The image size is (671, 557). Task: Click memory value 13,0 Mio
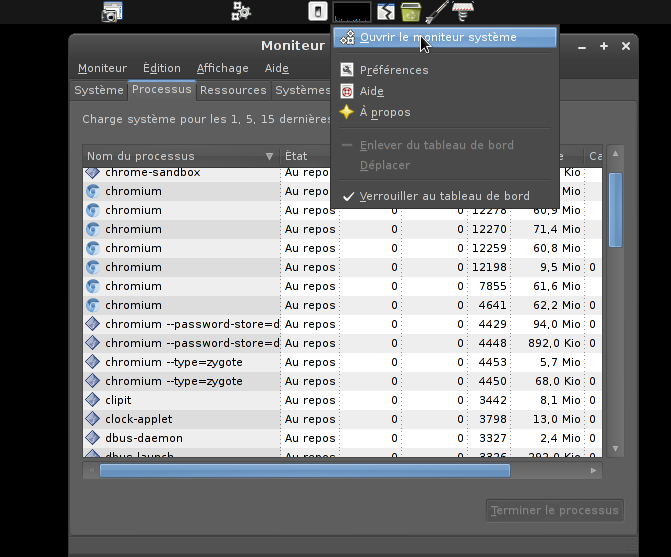(556, 419)
